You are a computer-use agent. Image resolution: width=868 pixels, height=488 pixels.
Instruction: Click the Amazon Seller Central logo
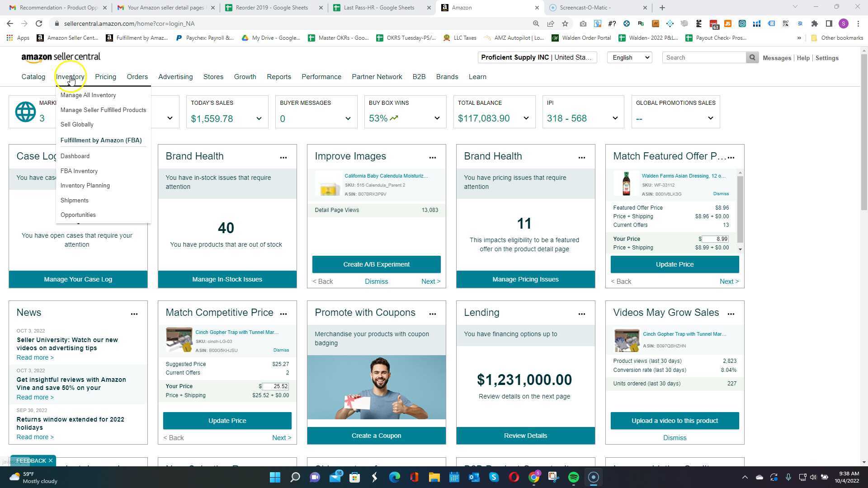pyautogui.click(x=61, y=57)
